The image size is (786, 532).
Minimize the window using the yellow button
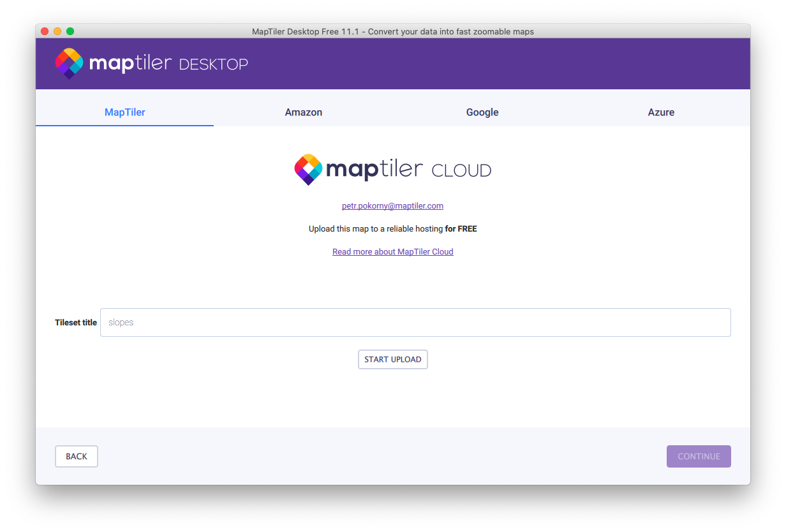click(57, 31)
